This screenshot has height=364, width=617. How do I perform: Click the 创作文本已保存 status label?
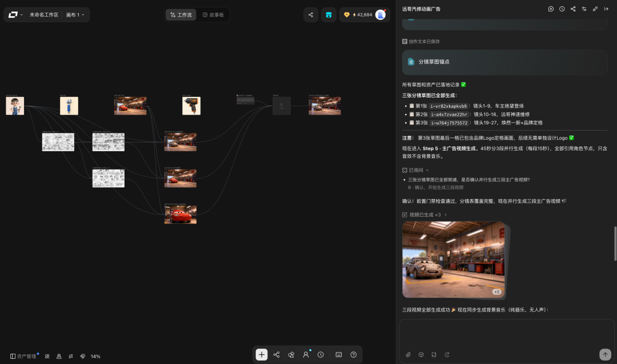(x=424, y=41)
